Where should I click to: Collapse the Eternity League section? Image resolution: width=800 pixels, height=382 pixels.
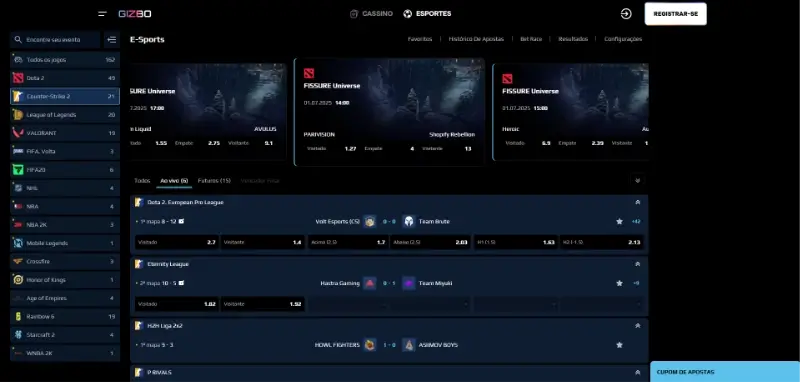point(637,264)
